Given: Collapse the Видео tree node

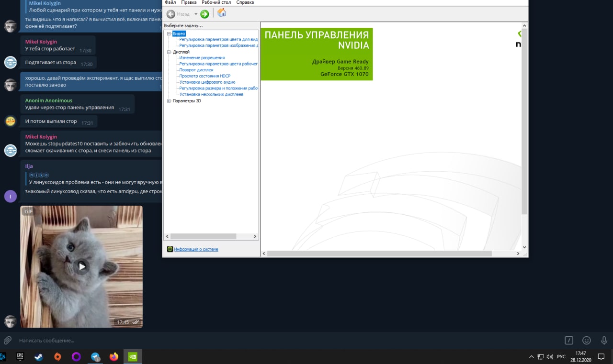Looking at the screenshot, I should click(x=169, y=33).
